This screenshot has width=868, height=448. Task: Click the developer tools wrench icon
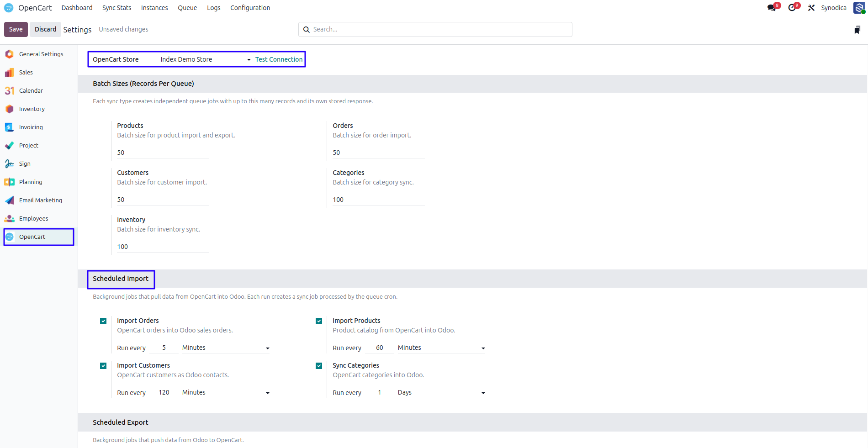tap(811, 8)
